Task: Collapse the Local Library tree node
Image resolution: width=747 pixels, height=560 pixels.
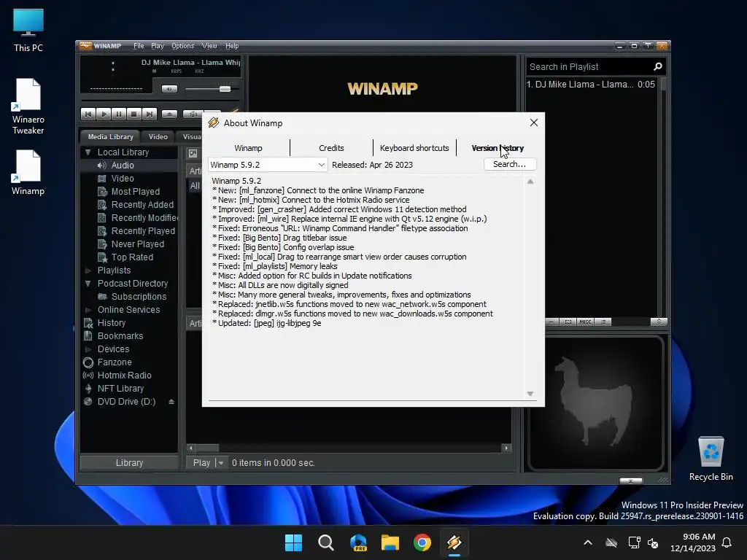Action: tap(88, 152)
